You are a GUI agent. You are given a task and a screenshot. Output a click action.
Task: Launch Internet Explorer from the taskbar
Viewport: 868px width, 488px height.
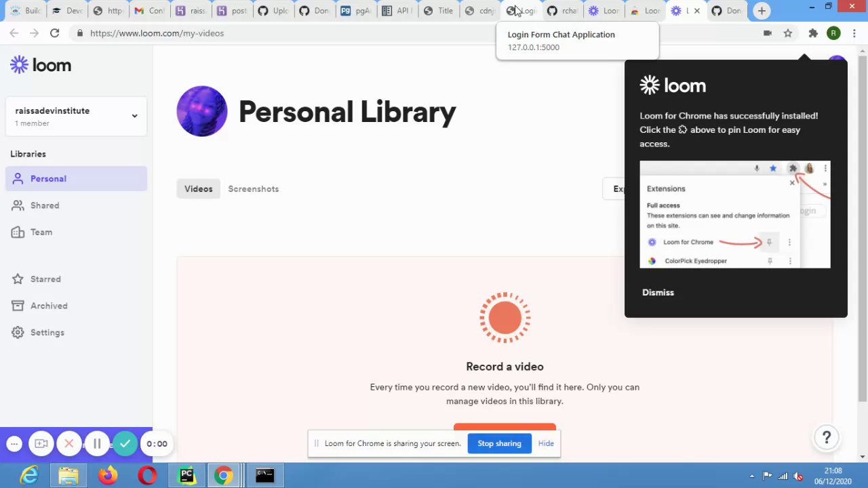29,475
